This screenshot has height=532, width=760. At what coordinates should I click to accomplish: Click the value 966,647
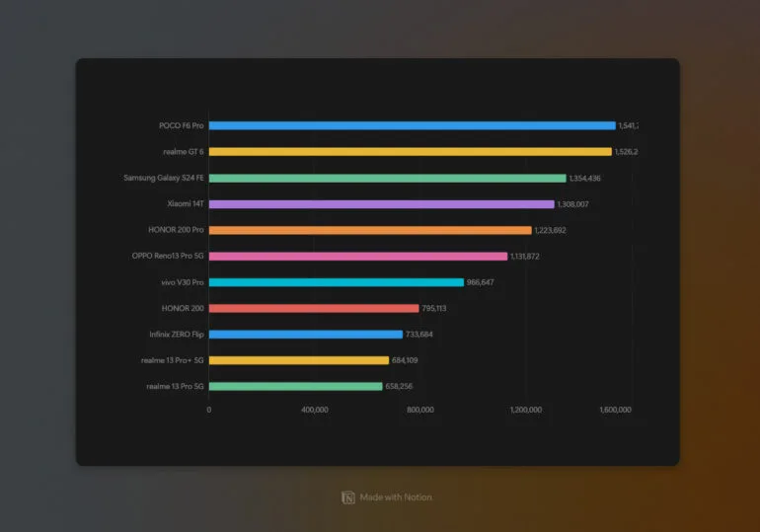point(481,282)
